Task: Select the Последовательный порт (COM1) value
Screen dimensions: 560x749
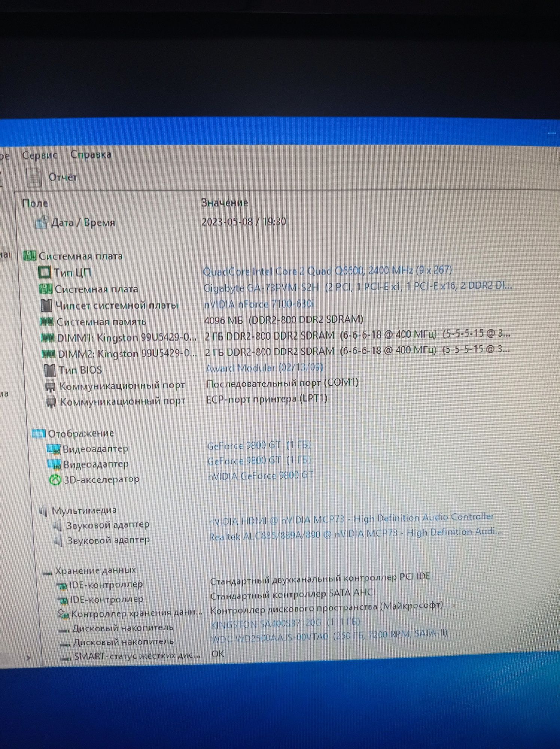Action: point(282,383)
